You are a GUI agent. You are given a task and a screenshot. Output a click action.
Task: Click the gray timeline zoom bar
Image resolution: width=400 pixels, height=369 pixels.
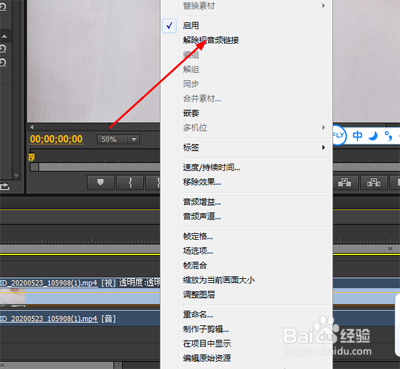[x=80, y=249]
